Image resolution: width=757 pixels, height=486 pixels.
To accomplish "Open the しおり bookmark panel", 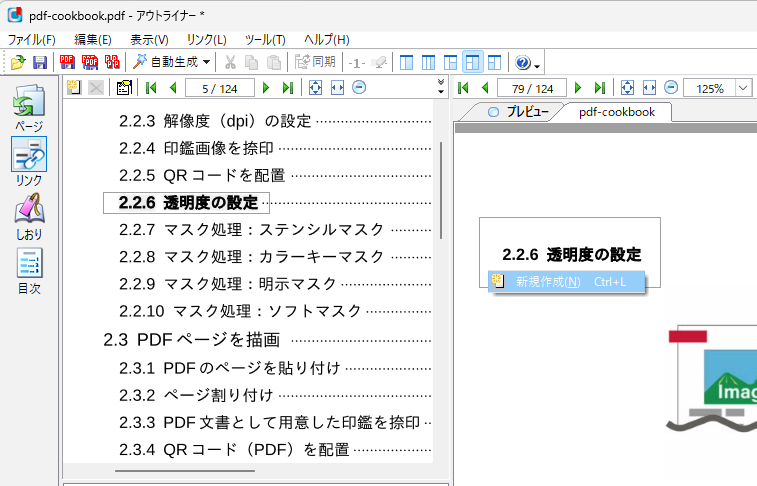I will click(29, 216).
